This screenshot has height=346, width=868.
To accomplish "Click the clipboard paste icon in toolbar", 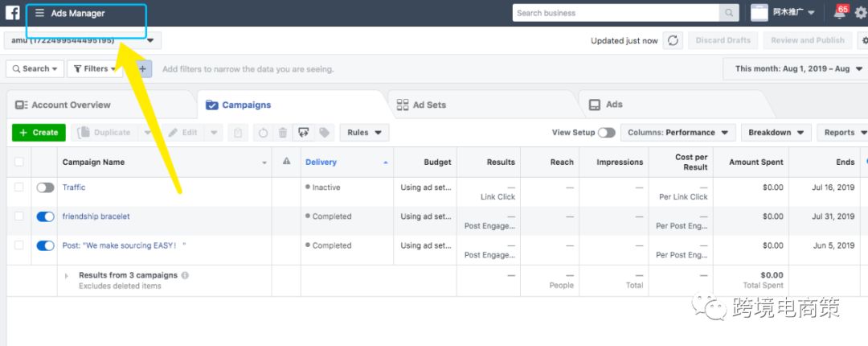I will (x=238, y=133).
